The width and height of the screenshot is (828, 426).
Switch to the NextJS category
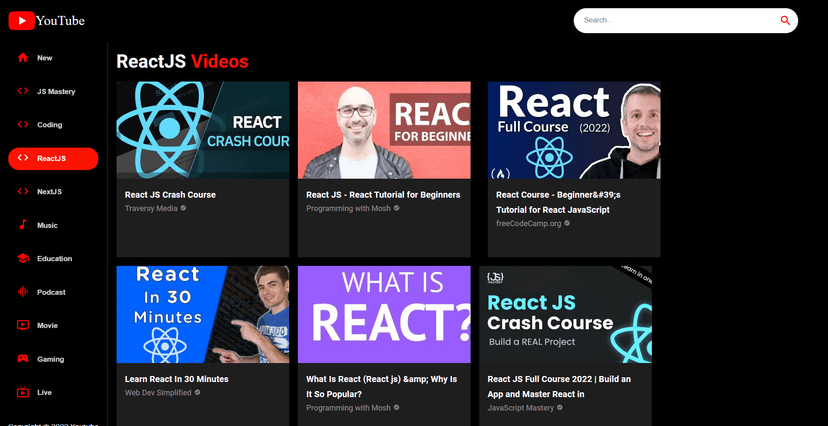tap(53, 192)
